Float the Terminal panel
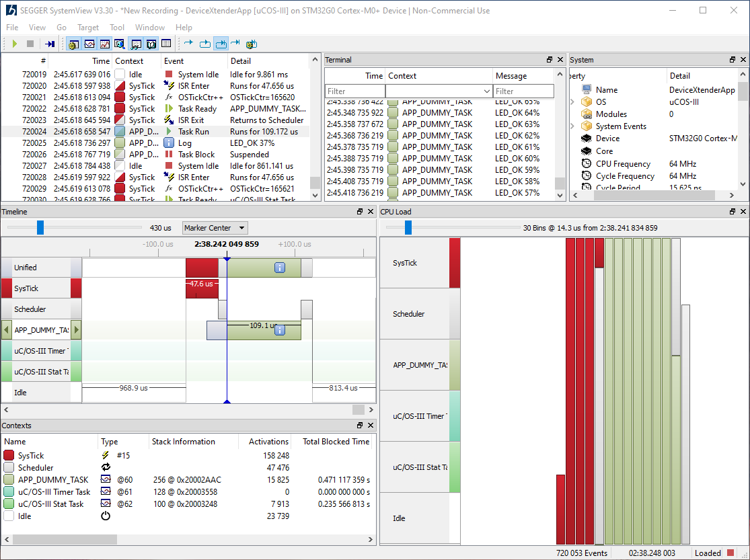Image resolution: width=750 pixels, height=560 pixels. click(550, 60)
